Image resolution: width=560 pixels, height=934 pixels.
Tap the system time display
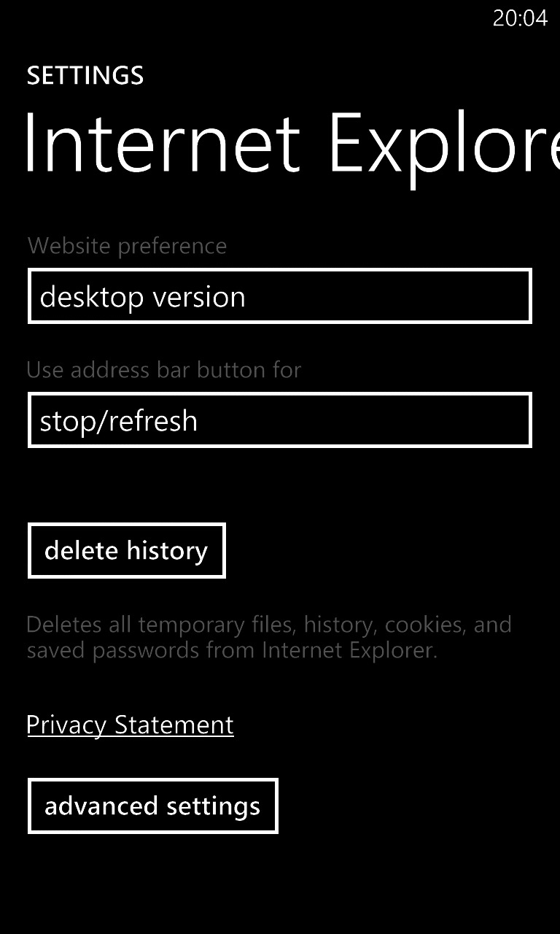click(520, 18)
